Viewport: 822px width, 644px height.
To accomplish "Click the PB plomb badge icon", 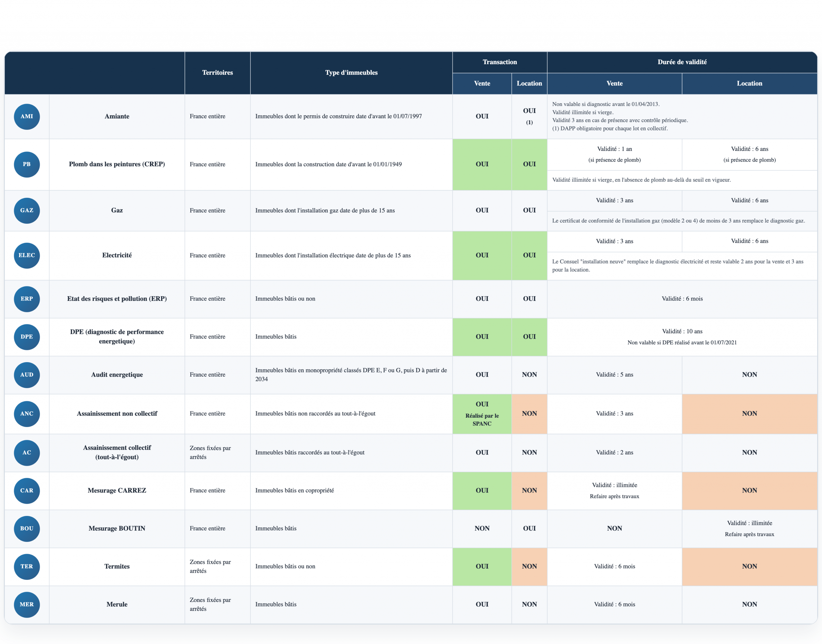I will pos(27,164).
